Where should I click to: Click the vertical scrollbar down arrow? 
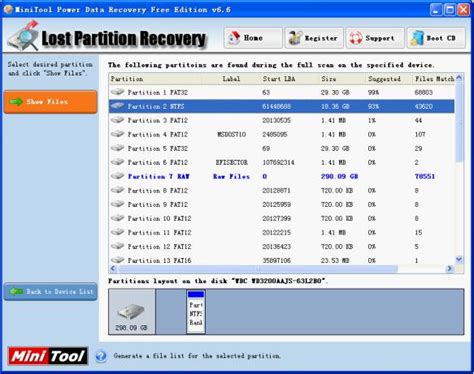pyautogui.click(x=459, y=259)
